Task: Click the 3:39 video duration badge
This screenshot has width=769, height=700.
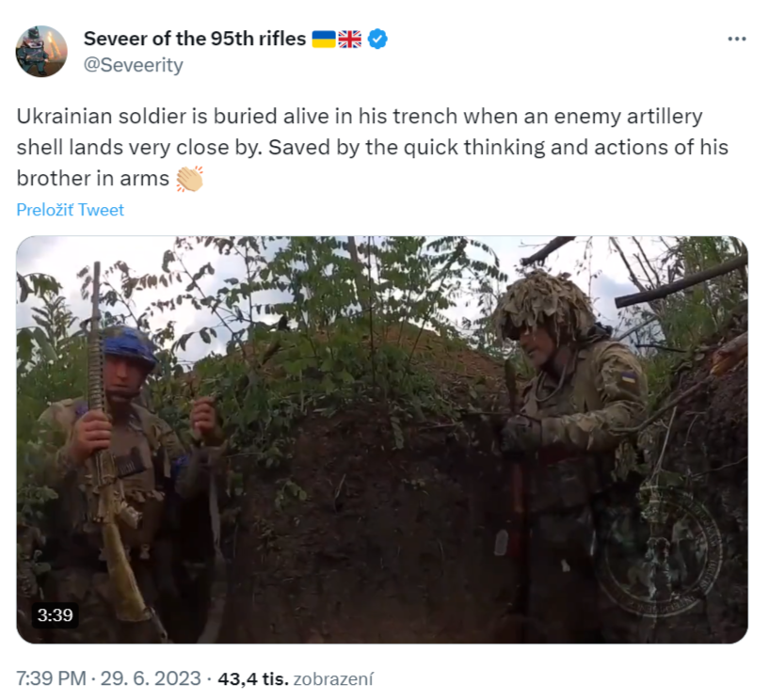Action: pos(55,615)
